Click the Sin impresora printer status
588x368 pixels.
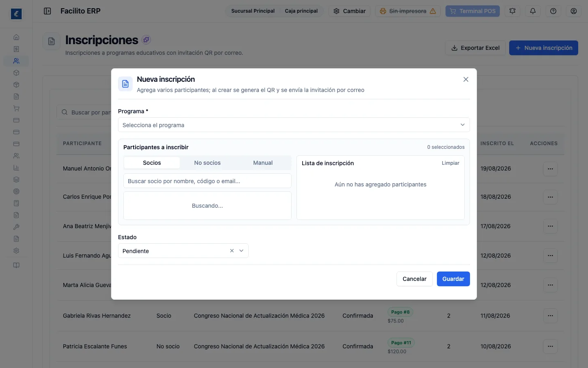(x=408, y=11)
